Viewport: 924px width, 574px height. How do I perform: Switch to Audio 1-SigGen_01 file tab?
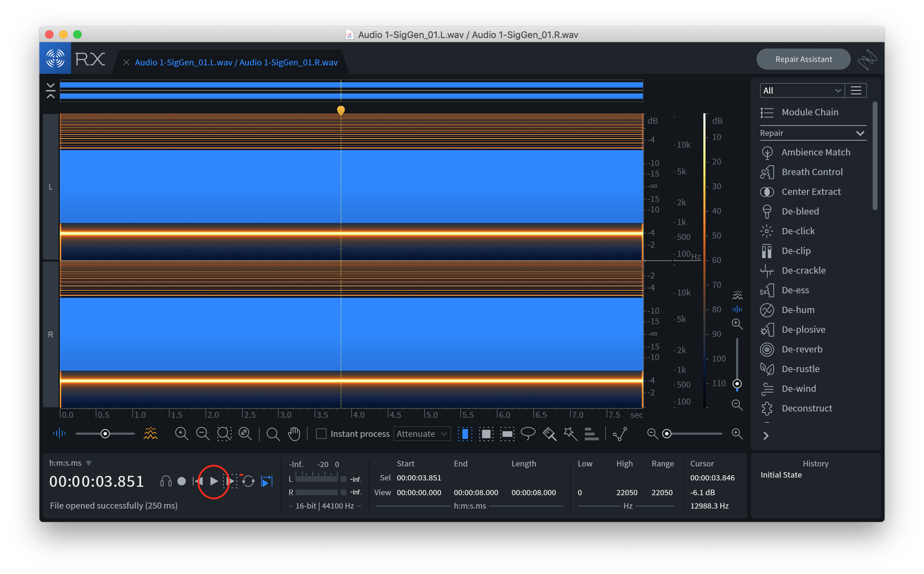click(236, 62)
